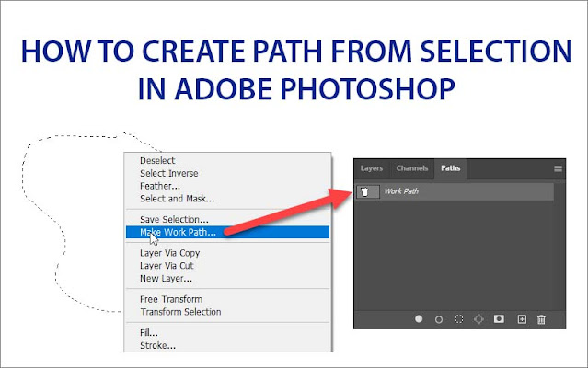This screenshot has height=368, width=588.
Task: Choose Select and Mask... entry
Action: point(177,199)
